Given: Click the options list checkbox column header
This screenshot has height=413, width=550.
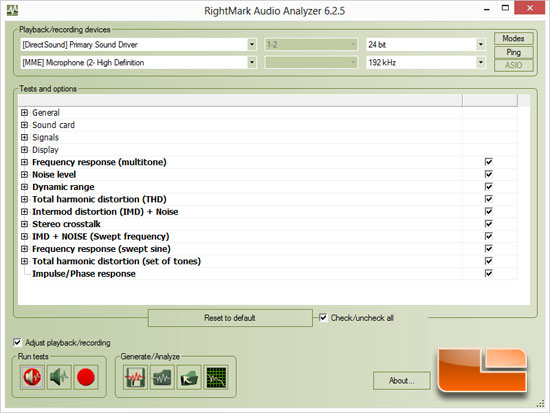Looking at the screenshot, I should click(490, 100).
